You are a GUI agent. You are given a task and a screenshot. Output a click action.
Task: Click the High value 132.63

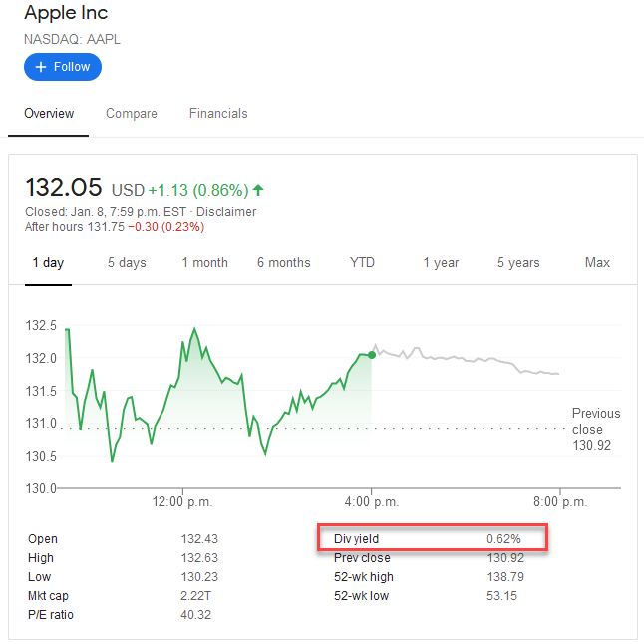coord(199,558)
